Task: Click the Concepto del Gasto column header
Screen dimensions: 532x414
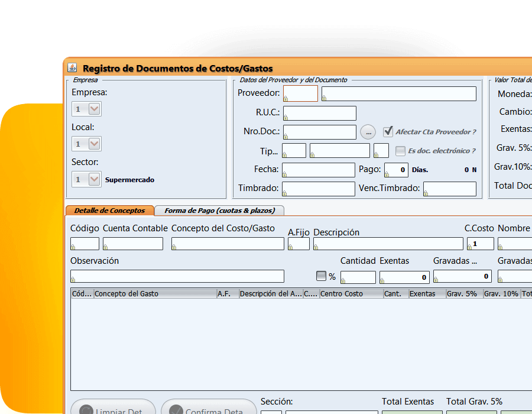Action: point(155,293)
